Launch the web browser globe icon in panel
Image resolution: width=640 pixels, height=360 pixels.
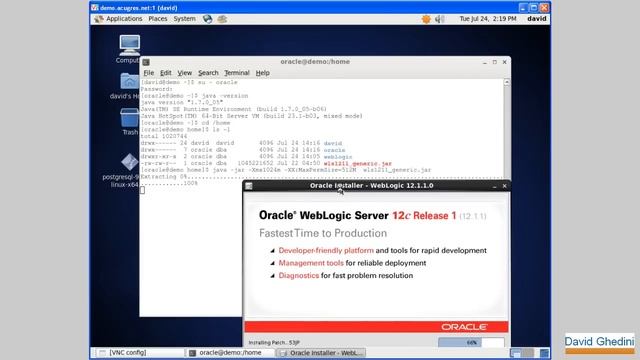(x=207, y=19)
